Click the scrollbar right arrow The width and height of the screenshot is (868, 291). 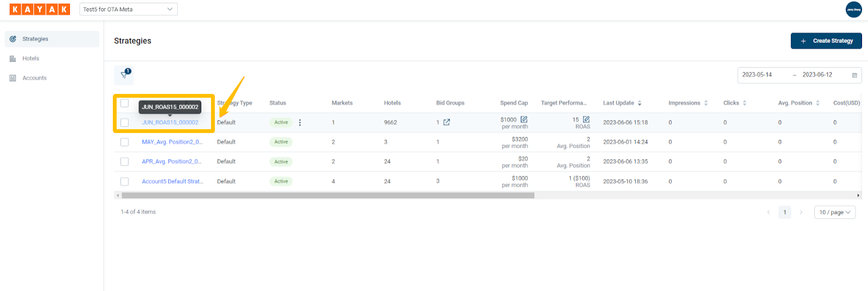click(858, 195)
